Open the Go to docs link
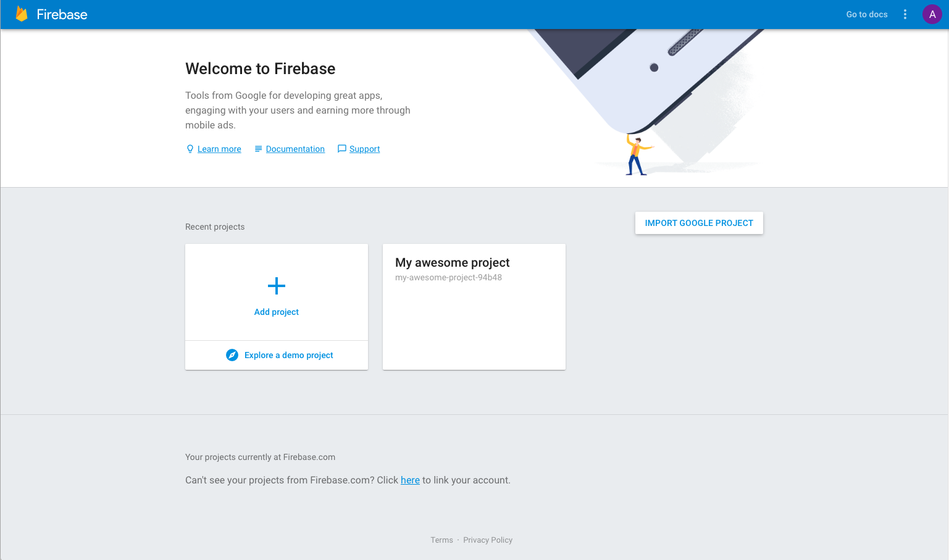Image resolution: width=949 pixels, height=560 pixels. (866, 14)
